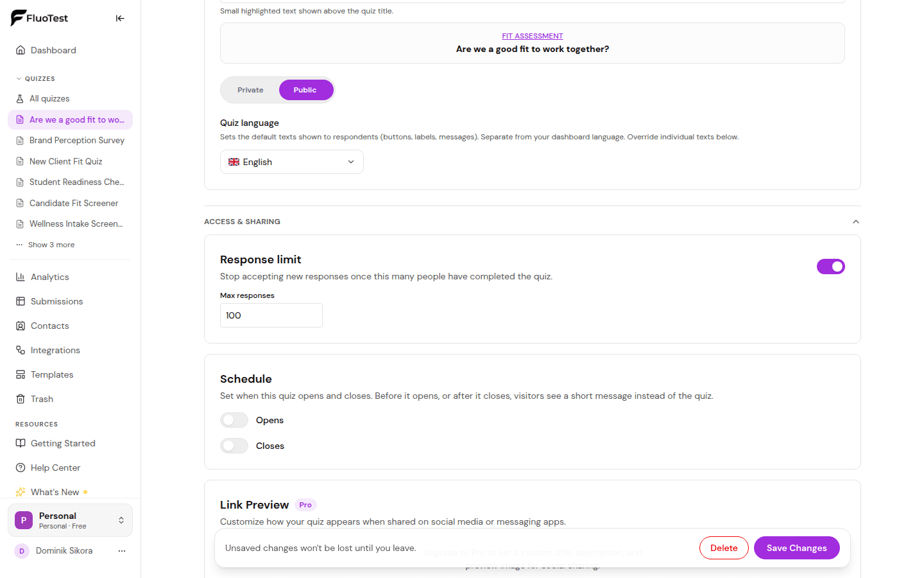Click the Max responses input field

click(x=271, y=315)
